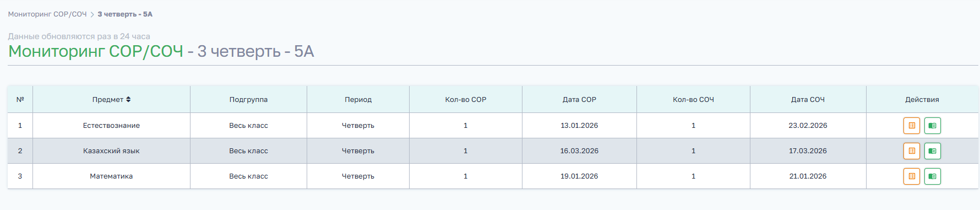Click the Действия column header
This screenshot has height=210, width=980.
pyautogui.click(x=922, y=100)
